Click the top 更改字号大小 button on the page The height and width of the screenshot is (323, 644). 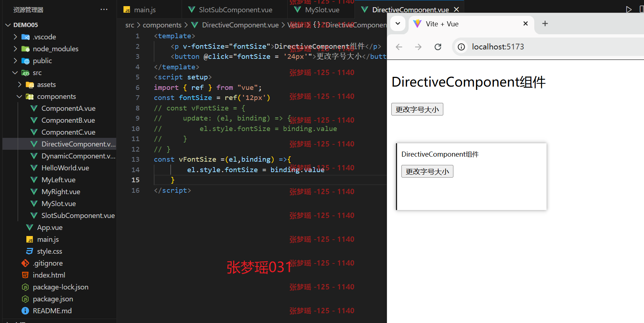click(417, 109)
